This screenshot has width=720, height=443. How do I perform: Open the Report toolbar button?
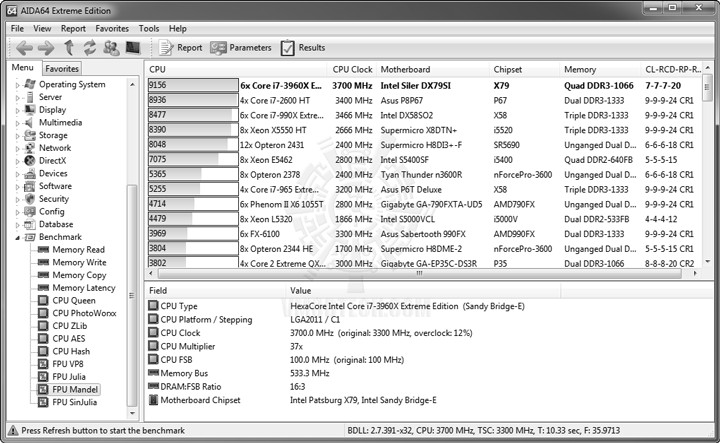pos(180,47)
